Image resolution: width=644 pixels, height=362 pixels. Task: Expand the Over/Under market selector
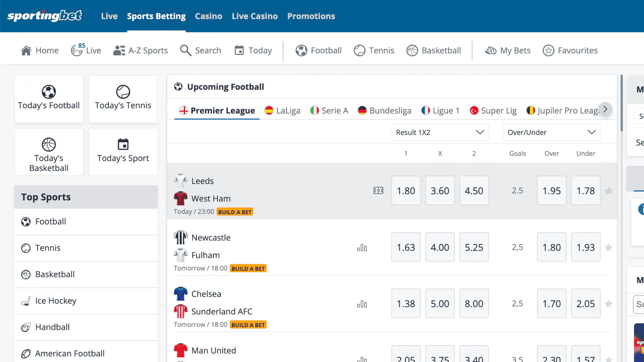pos(551,132)
